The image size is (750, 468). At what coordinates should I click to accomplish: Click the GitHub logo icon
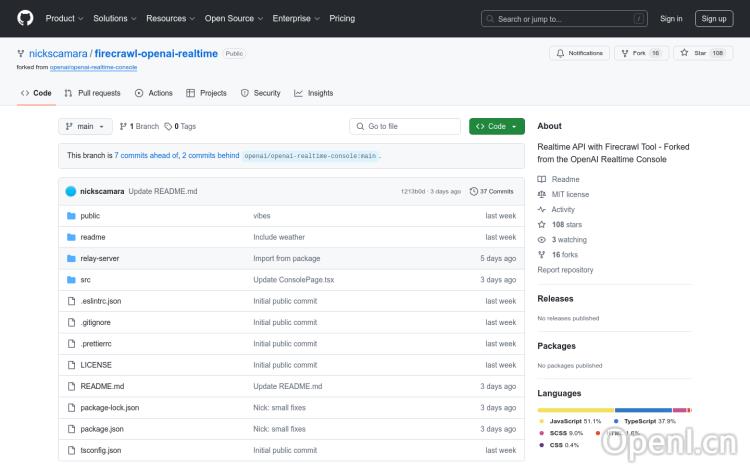click(25, 18)
